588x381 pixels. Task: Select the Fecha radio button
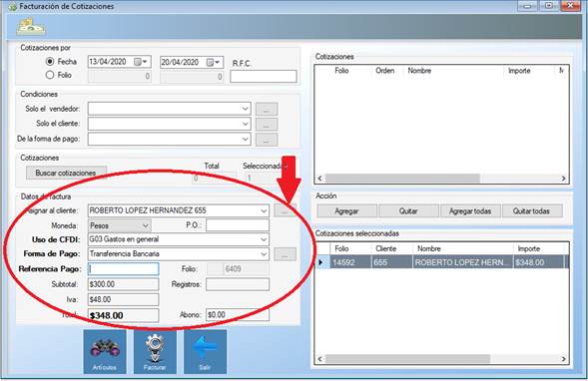(50, 61)
